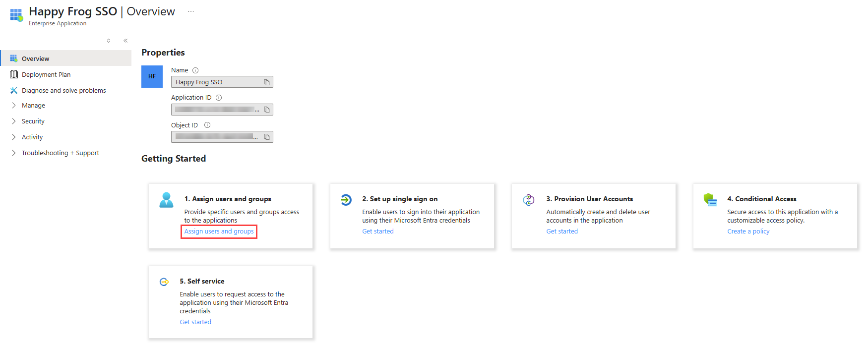
Task: Copy the Object ID to clipboard
Action: tap(267, 137)
